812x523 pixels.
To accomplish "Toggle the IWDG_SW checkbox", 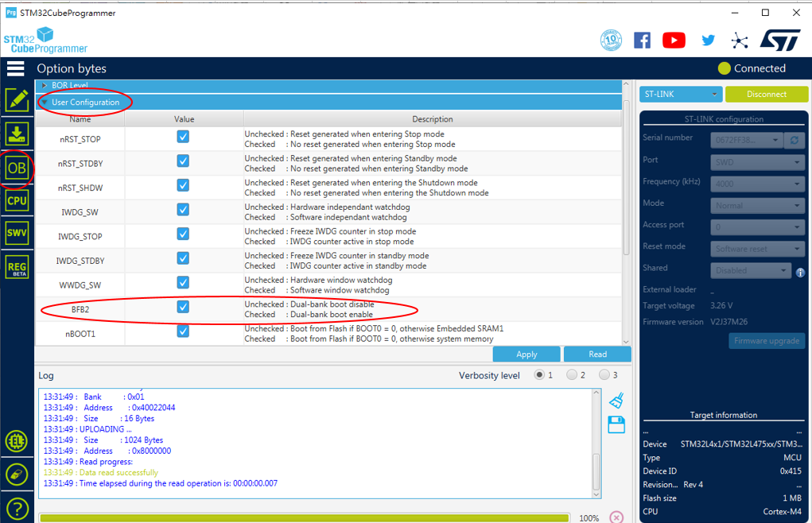I will (x=183, y=210).
